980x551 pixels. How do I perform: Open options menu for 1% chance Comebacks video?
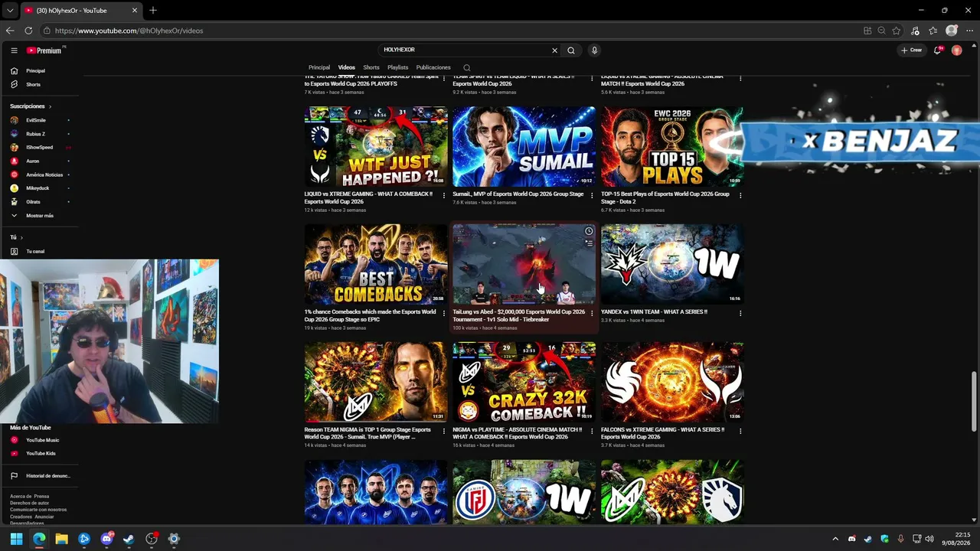click(443, 313)
